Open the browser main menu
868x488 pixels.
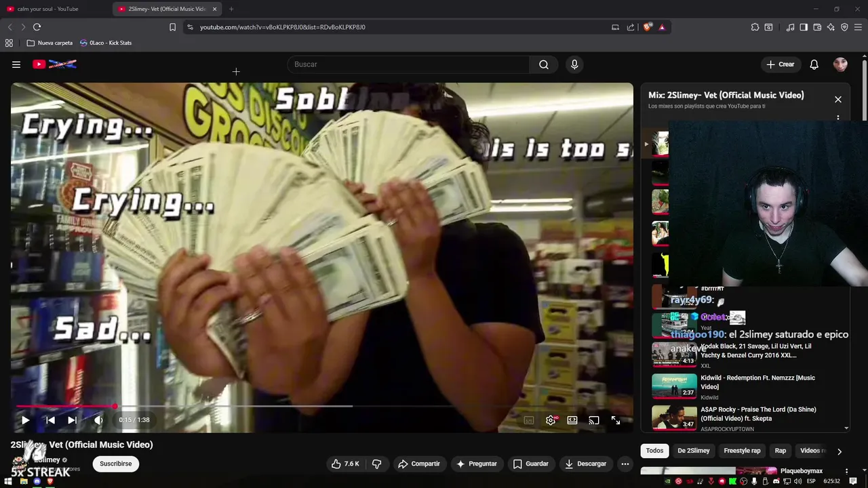[x=858, y=27]
